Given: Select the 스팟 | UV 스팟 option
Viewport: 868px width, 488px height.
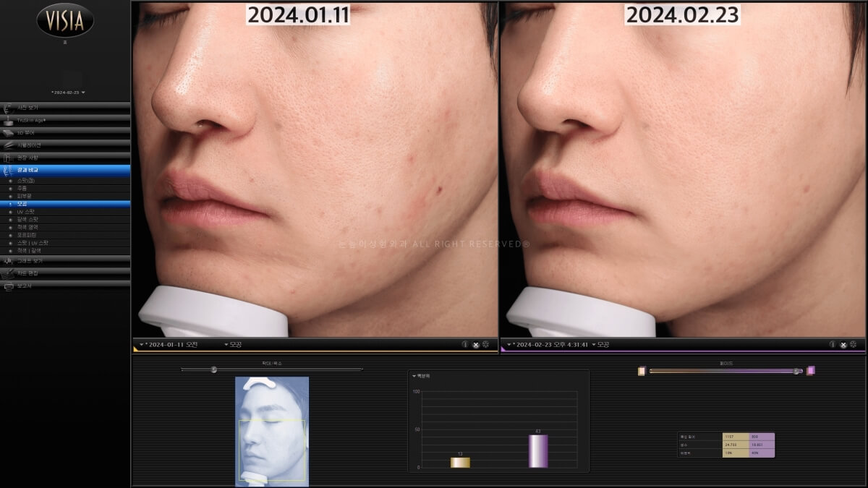Looking at the screenshot, I should (x=65, y=243).
